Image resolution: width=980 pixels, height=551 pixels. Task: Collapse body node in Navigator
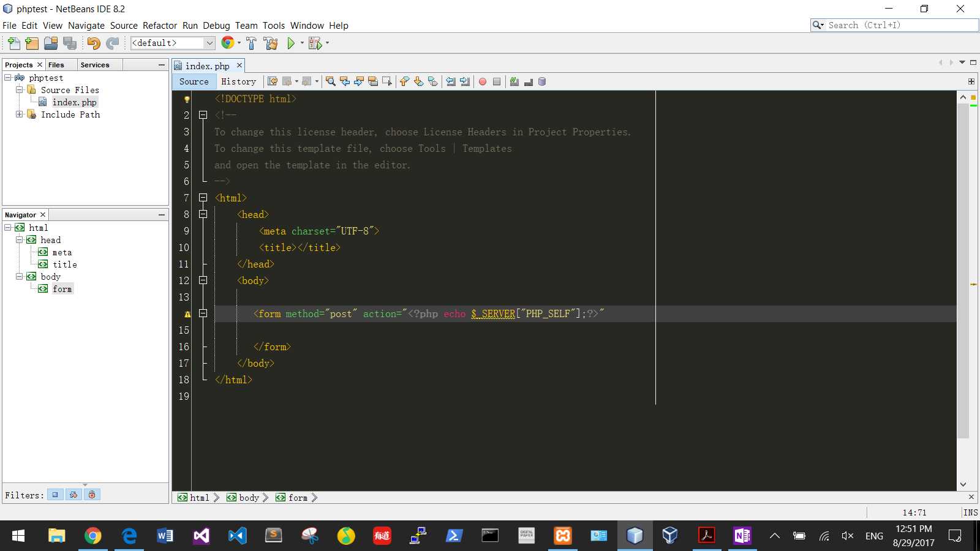(x=19, y=276)
